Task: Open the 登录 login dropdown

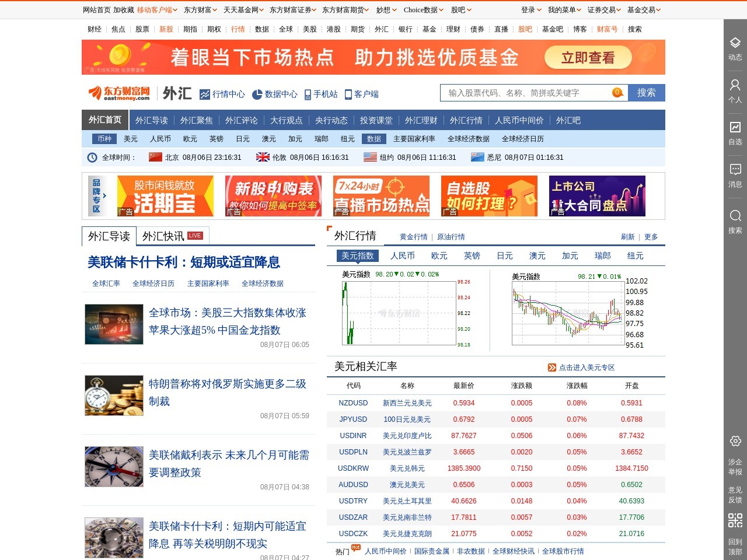Action: tap(528, 10)
